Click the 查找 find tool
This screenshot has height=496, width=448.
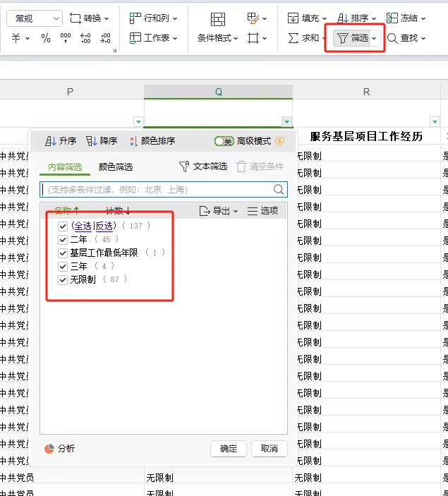tap(406, 38)
